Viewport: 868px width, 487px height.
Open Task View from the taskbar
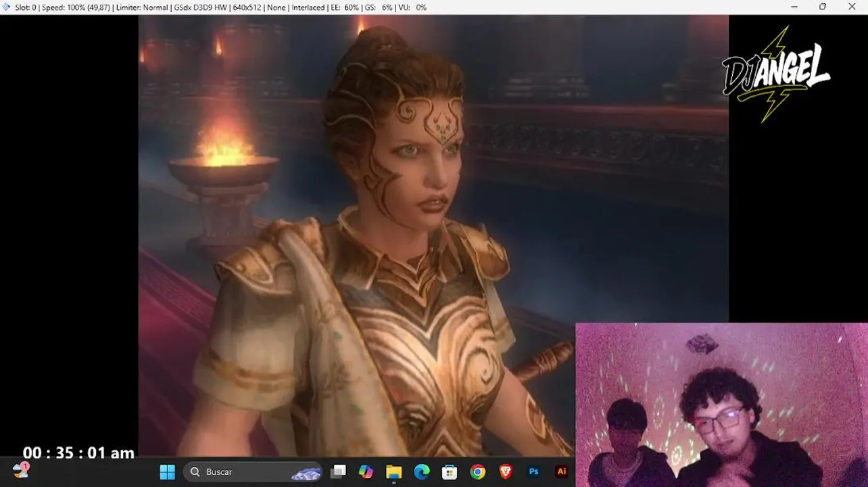point(338,472)
